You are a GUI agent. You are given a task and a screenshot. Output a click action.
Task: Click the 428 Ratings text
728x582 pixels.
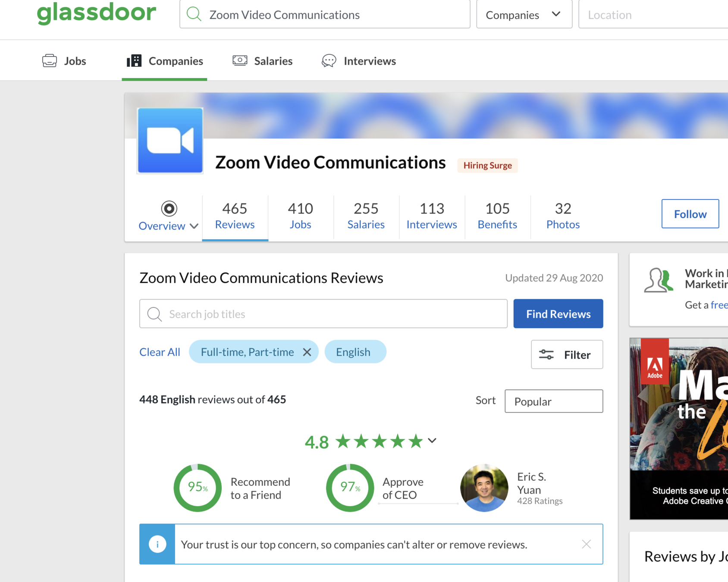(540, 501)
